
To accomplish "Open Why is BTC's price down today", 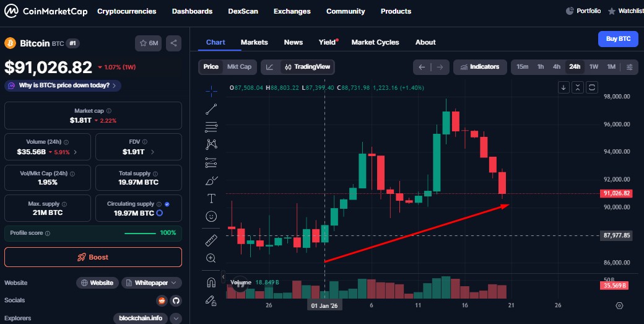I will 63,86.
